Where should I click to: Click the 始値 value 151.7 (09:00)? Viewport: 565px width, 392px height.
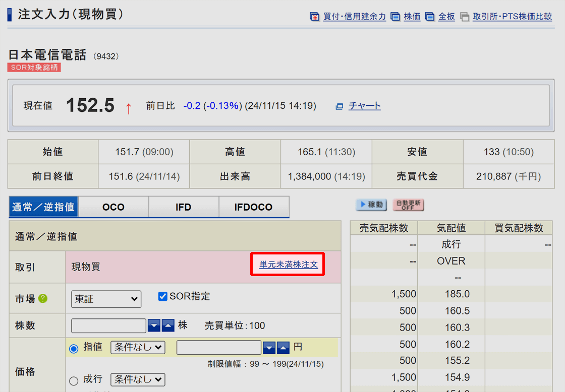click(144, 152)
